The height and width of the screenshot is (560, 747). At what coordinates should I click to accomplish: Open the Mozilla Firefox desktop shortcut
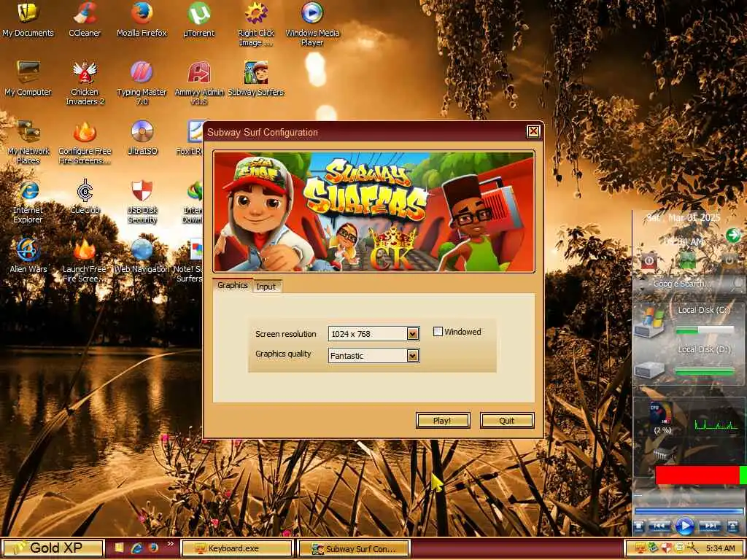pos(142,19)
